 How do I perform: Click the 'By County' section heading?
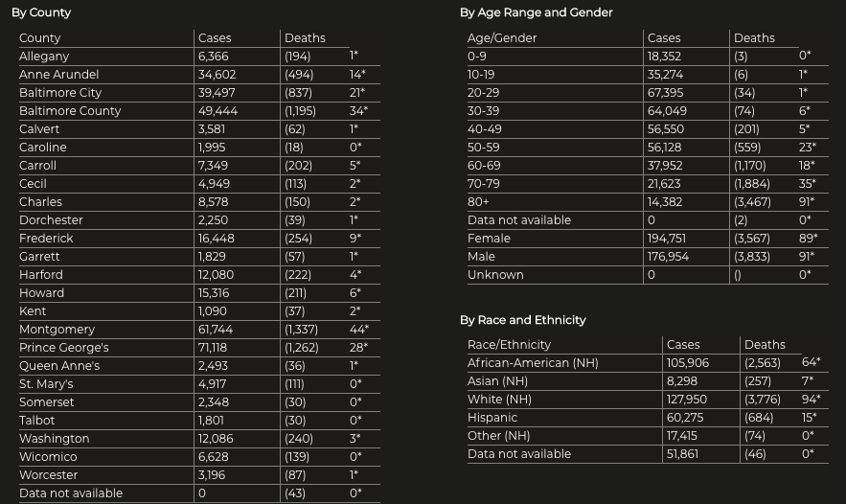click(41, 12)
